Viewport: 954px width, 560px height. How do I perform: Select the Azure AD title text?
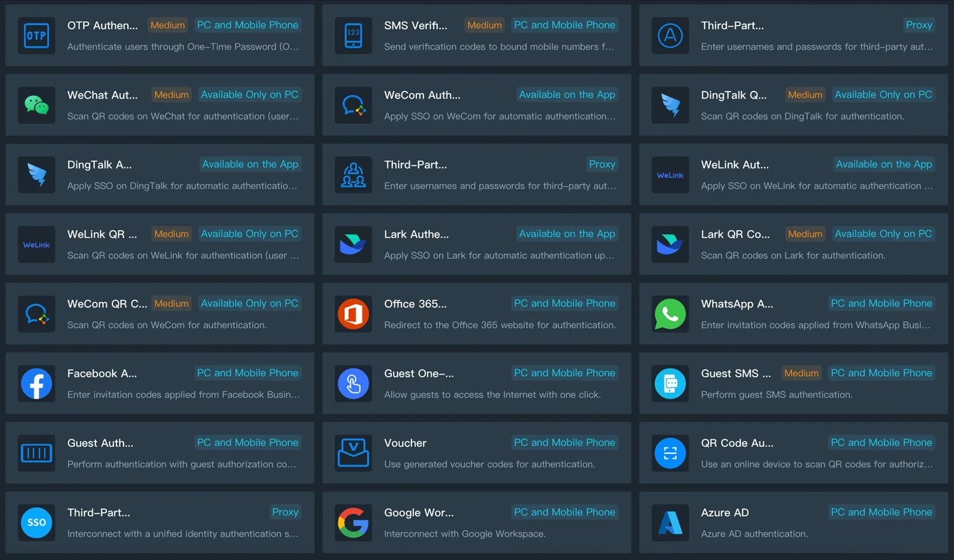(x=725, y=512)
